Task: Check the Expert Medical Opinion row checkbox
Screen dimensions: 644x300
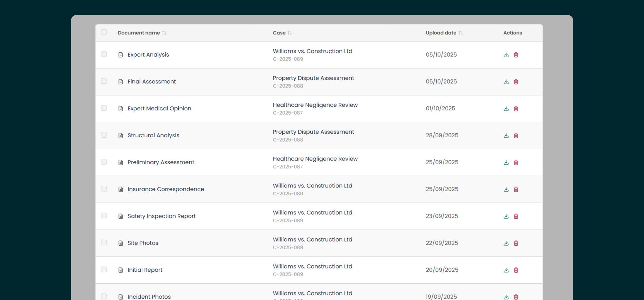Action: point(104,108)
